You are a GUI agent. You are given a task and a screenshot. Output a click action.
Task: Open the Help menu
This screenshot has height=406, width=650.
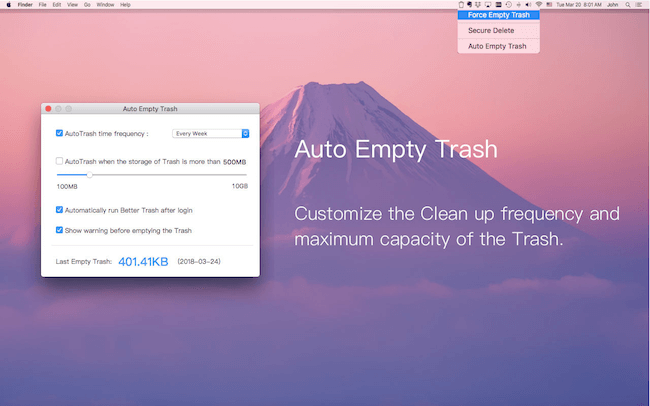[125, 5]
